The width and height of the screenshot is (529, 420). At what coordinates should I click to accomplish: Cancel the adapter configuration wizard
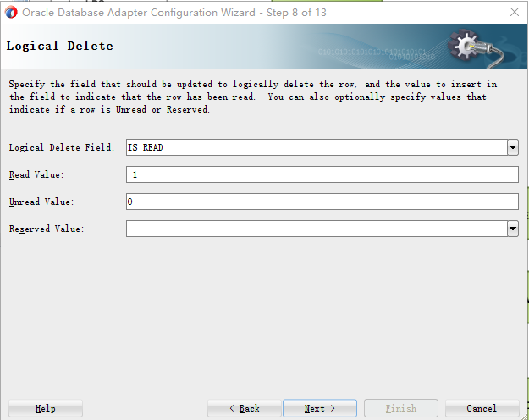(x=482, y=408)
